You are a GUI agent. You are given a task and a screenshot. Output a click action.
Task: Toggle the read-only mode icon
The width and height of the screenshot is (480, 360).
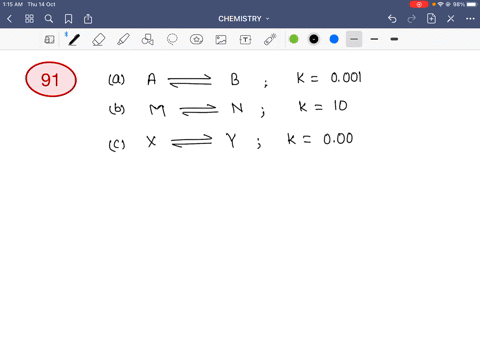pyautogui.click(x=49, y=40)
